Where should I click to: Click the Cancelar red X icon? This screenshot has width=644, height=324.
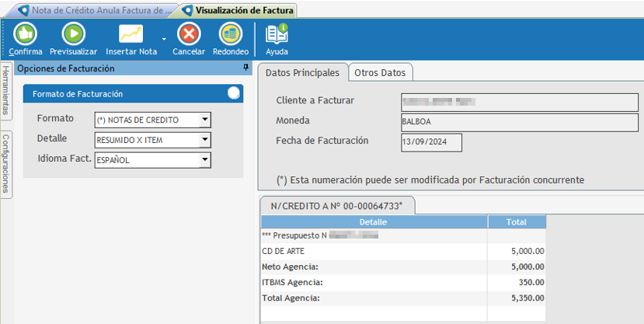click(x=189, y=34)
